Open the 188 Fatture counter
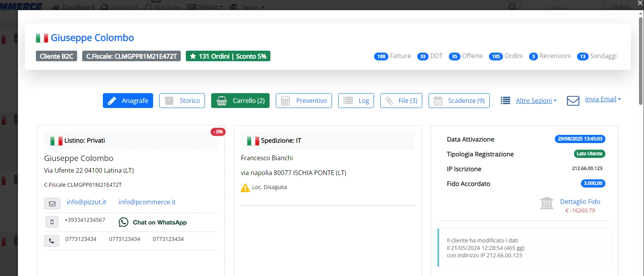This screenshot has height=276, width=644. pos(392,56)
